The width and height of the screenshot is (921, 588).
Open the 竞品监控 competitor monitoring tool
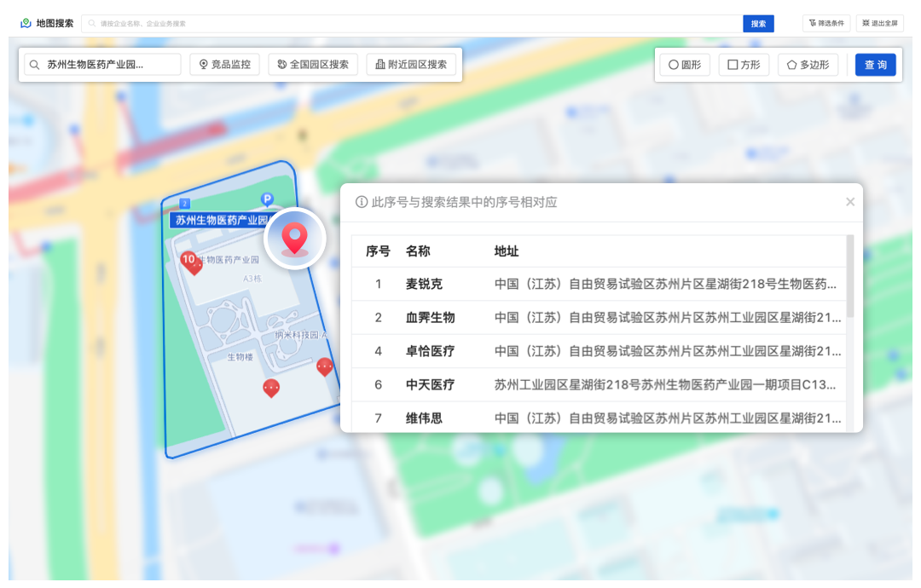point(227,64)
